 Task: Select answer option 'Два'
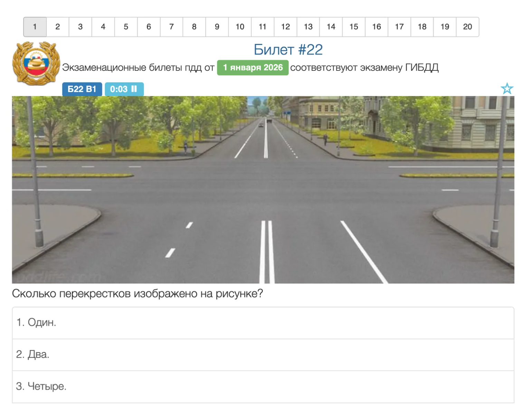coord(263,354)
